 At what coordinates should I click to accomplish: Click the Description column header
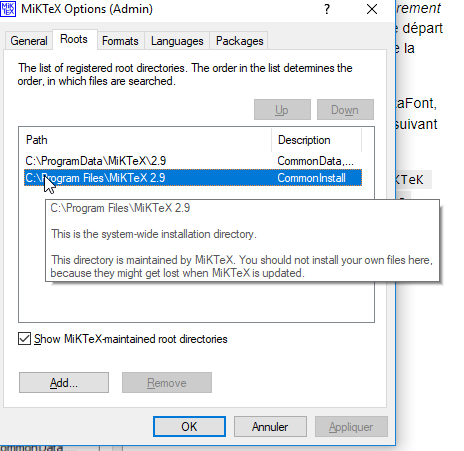click(317, 140)
